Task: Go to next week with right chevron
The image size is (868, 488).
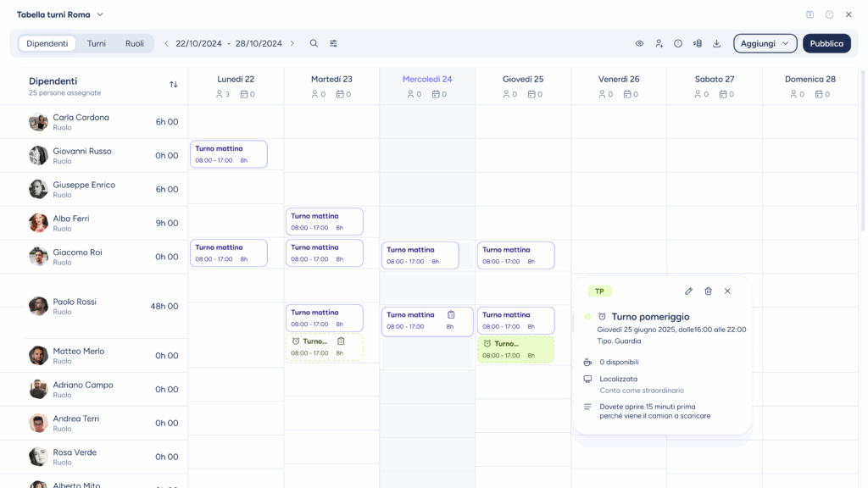Action: (292, 43)
